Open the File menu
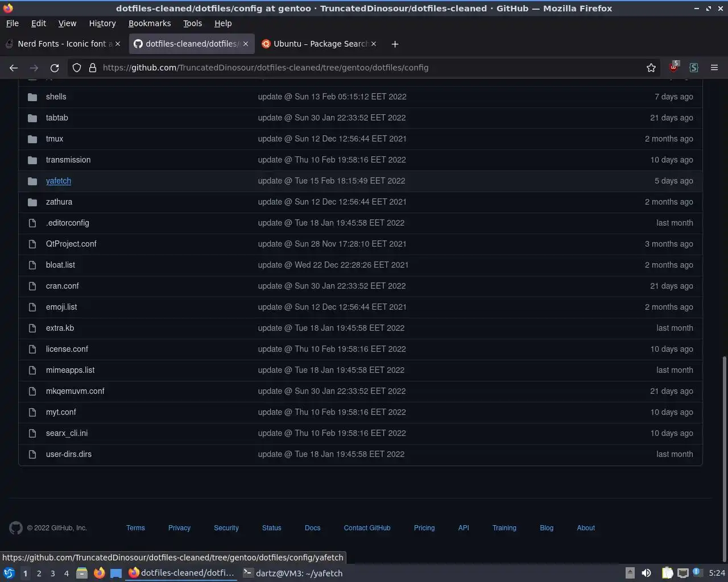728x582 pixels. coord(12,23)
